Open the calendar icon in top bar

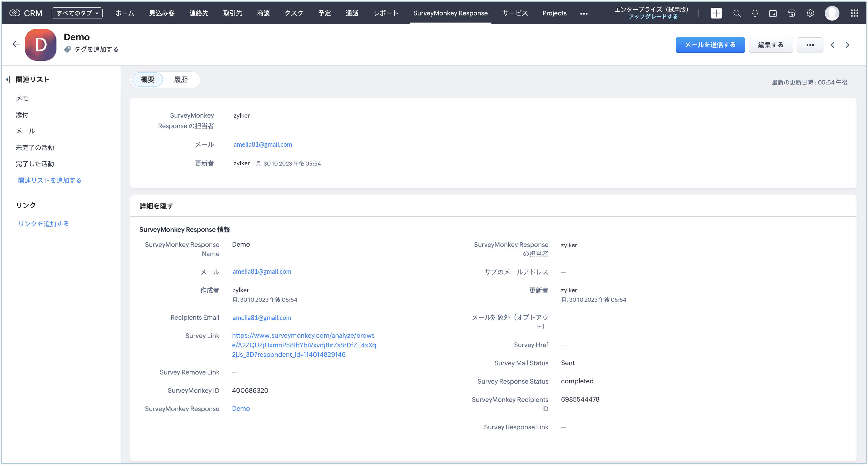tap(773, 13)
